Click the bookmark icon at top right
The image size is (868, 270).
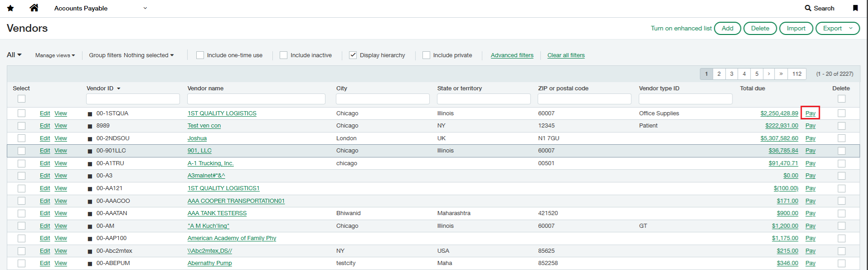855,8
